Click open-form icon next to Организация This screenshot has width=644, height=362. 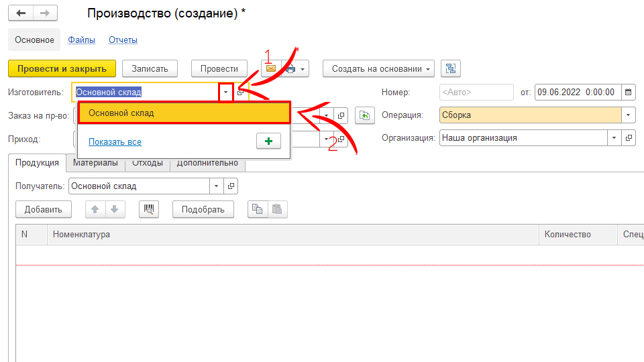pos(629,138)
